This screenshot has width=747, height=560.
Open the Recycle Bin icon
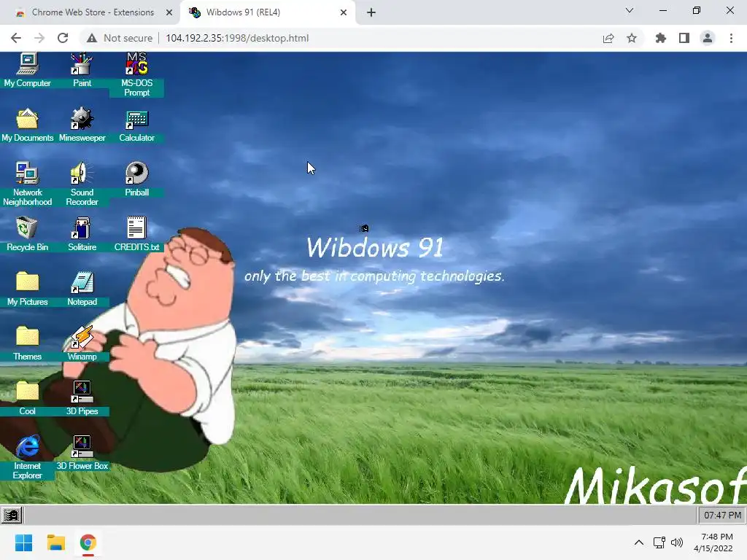(x=27, y=234)
